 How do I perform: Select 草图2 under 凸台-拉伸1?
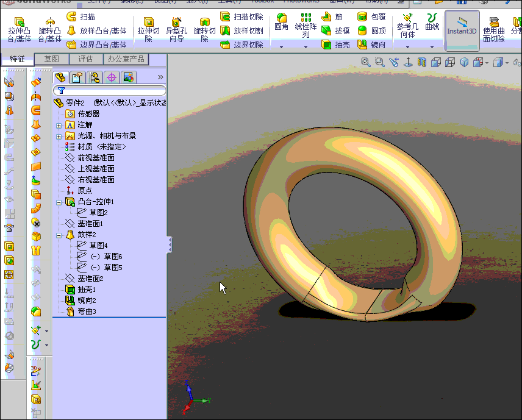(92, 213)
